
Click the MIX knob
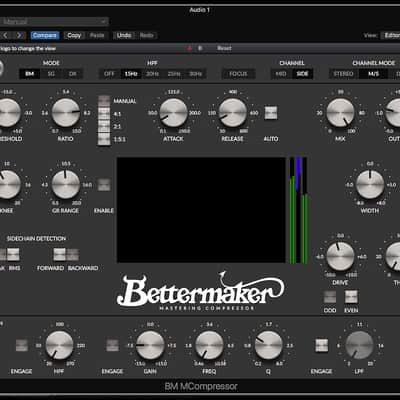tap(340, 113)
